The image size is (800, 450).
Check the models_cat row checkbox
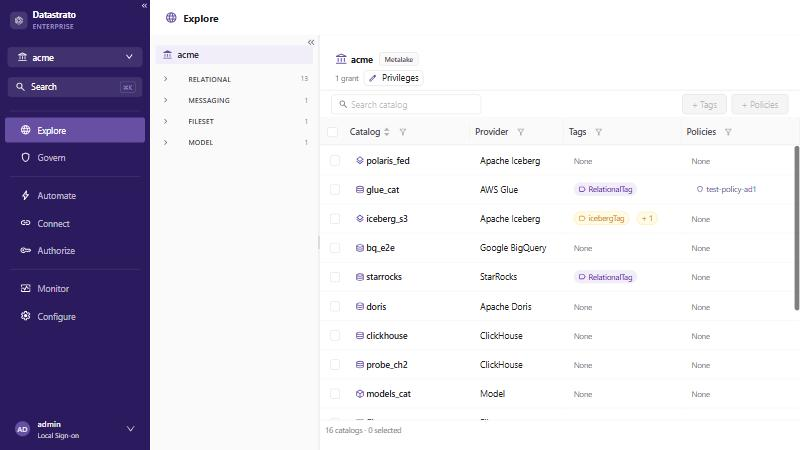[335, 393]
